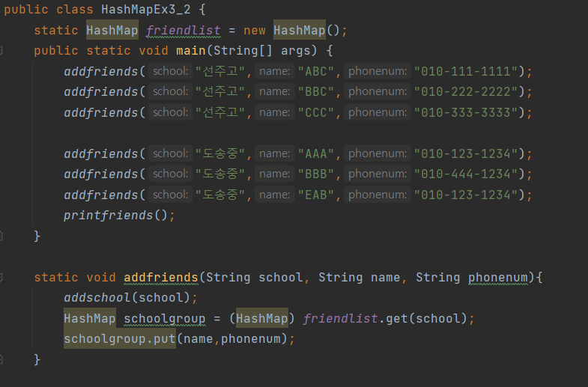This screenshot has height=387, width=588.
Task: Click the String name parameter in the addfriends signature
Action: (359, 277)
